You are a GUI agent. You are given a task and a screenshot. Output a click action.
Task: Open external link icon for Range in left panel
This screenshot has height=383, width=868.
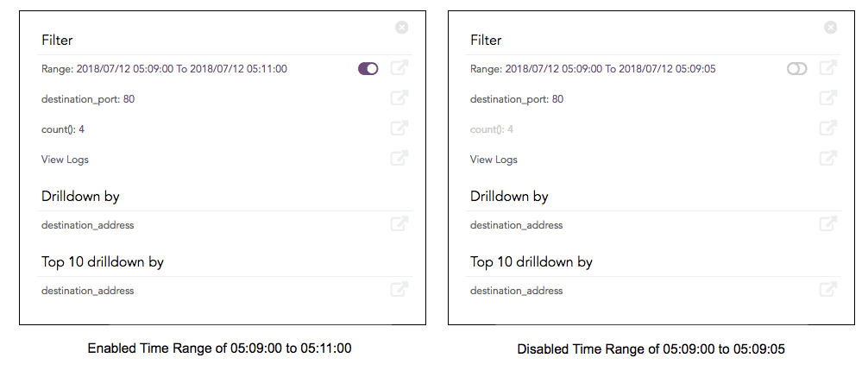coord(399,68)
